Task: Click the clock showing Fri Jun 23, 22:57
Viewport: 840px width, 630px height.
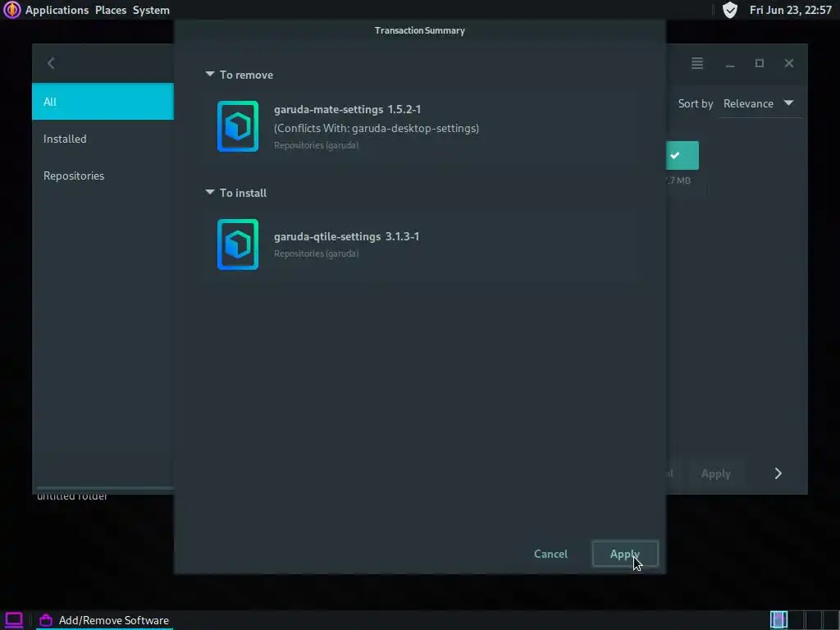Action: [x=791, y=10]
